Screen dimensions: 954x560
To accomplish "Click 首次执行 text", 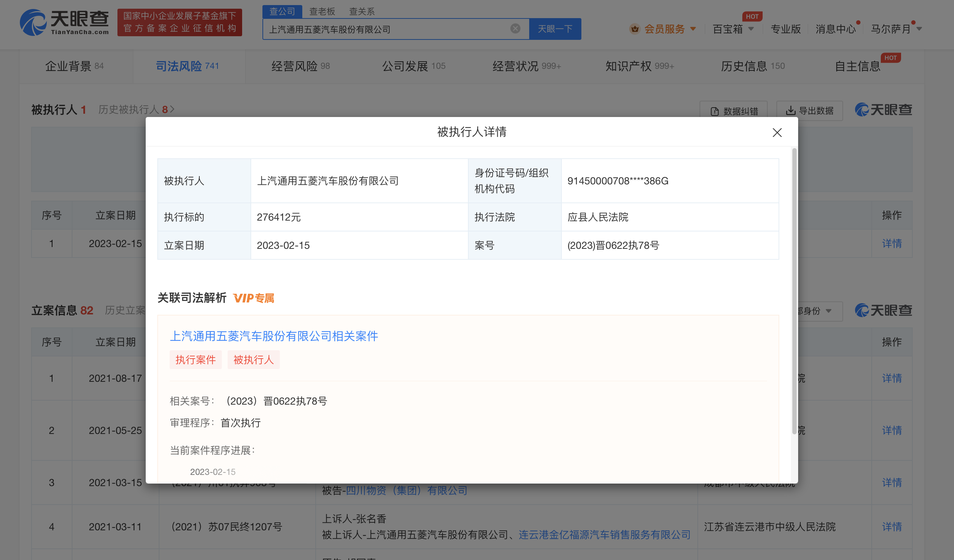I will click(x=240, y=423).
